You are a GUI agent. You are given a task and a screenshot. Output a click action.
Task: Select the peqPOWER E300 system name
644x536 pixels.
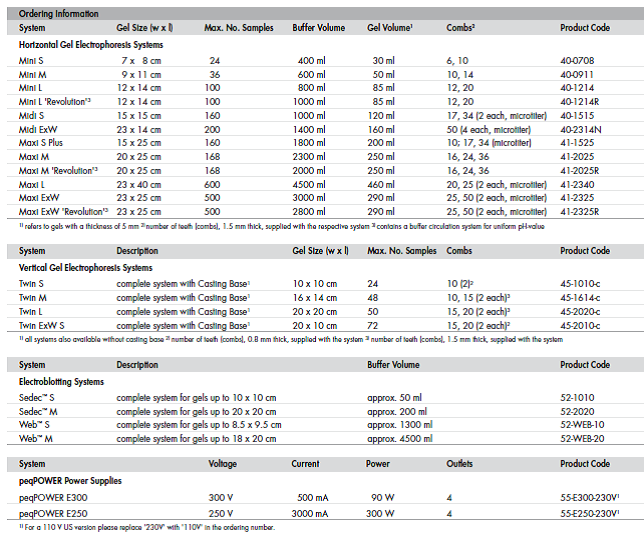click(53, 498)
